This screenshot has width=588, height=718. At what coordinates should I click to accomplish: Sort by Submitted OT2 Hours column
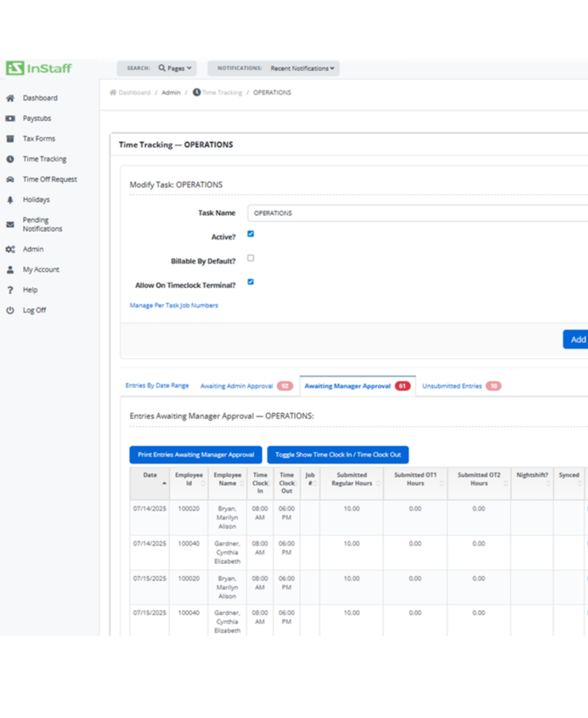click(x=479, y=483)
